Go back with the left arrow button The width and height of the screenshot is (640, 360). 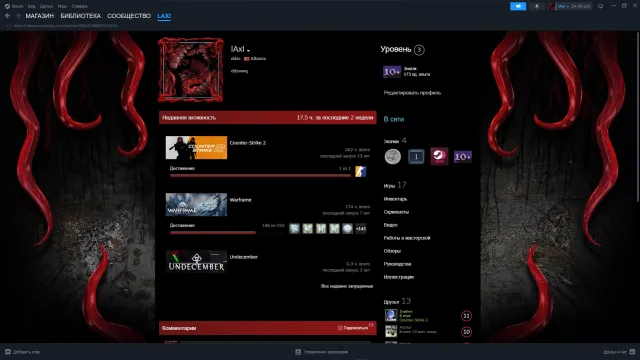click(x=7, y=16)
